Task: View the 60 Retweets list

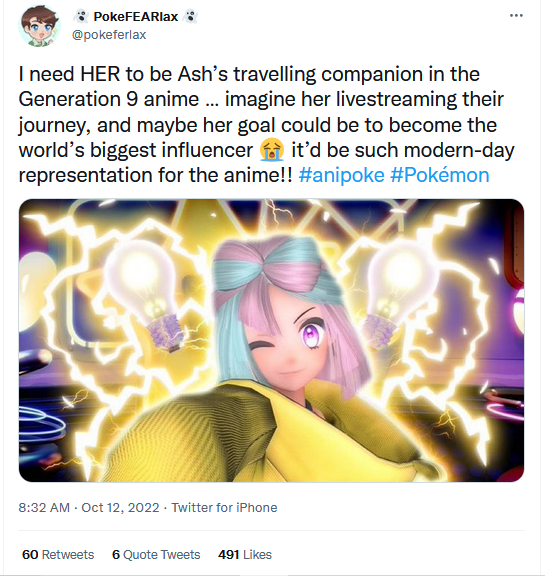Action: click(58, 555)
